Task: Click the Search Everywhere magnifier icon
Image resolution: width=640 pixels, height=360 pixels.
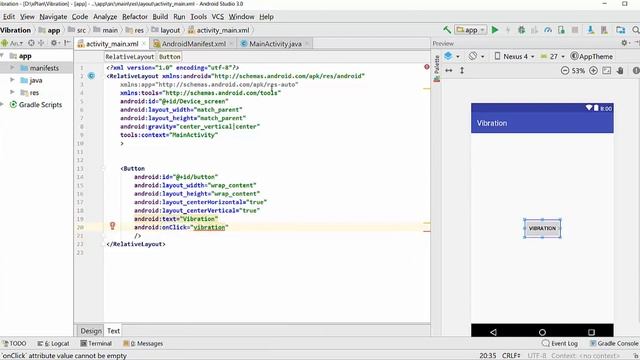Action: (x=636, y=30)
